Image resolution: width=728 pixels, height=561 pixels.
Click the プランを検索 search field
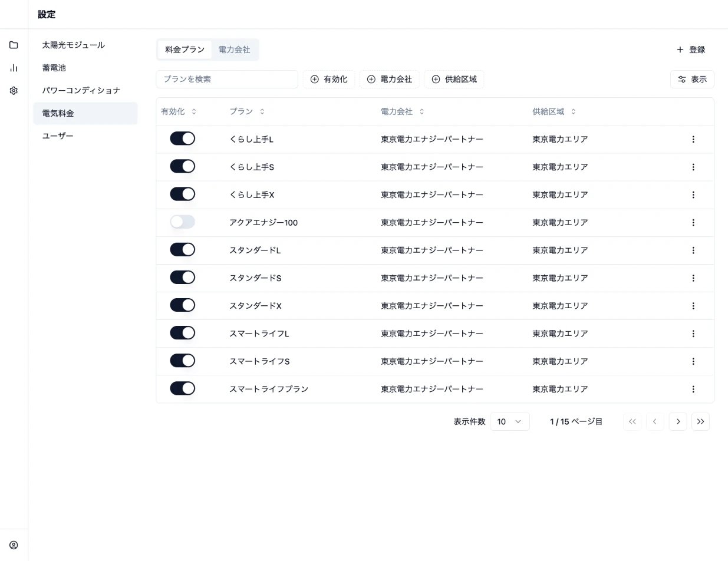tap(227, 79)
